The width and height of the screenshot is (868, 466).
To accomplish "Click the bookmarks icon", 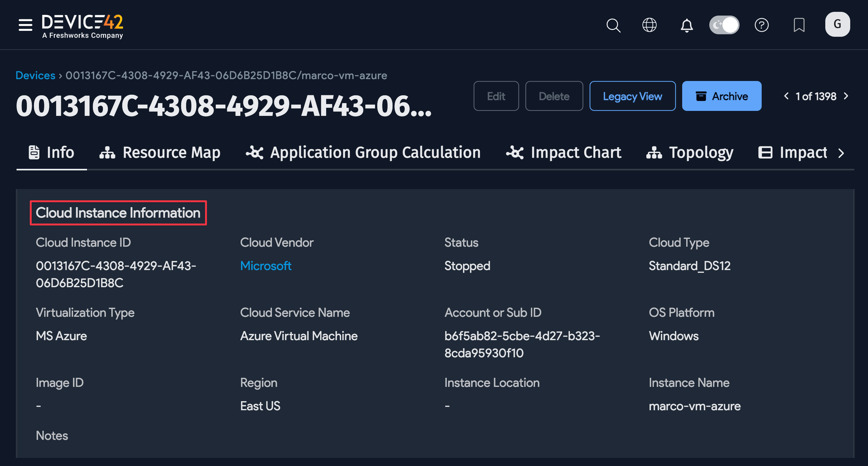I will (x=798, y=25).
